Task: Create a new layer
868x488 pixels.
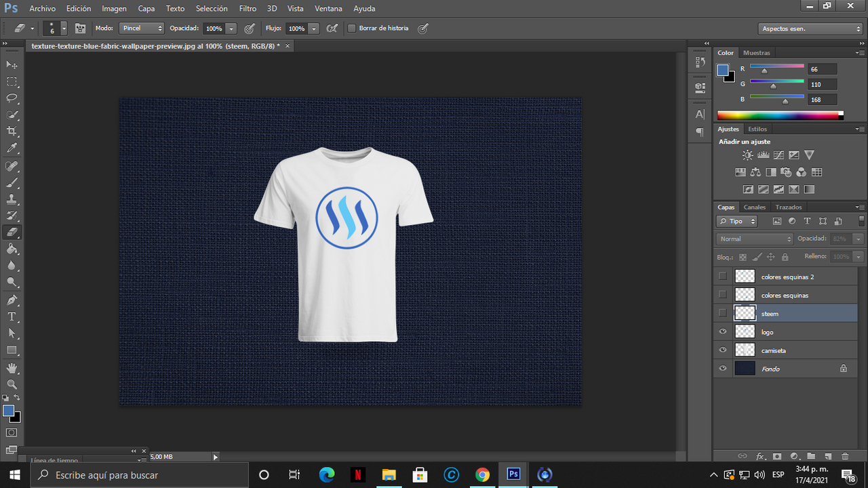Action: (828, 456)
